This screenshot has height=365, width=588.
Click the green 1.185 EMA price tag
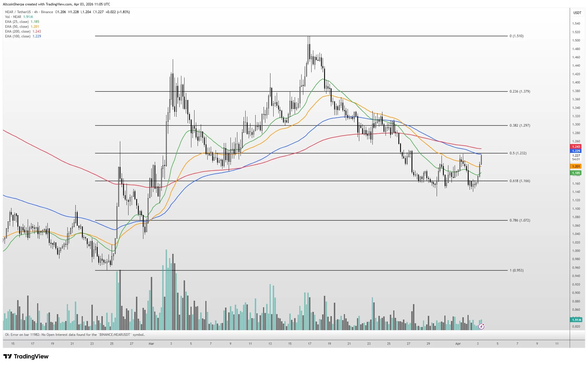click(576, 173)
